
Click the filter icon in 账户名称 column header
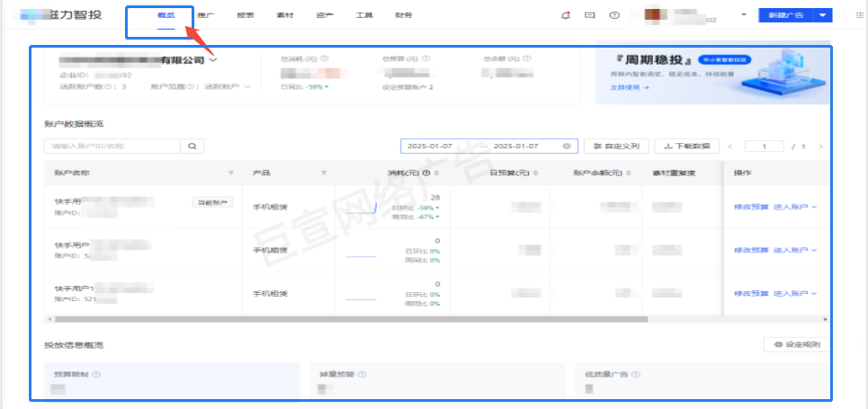pyautogui.click(x=231, y=173)
